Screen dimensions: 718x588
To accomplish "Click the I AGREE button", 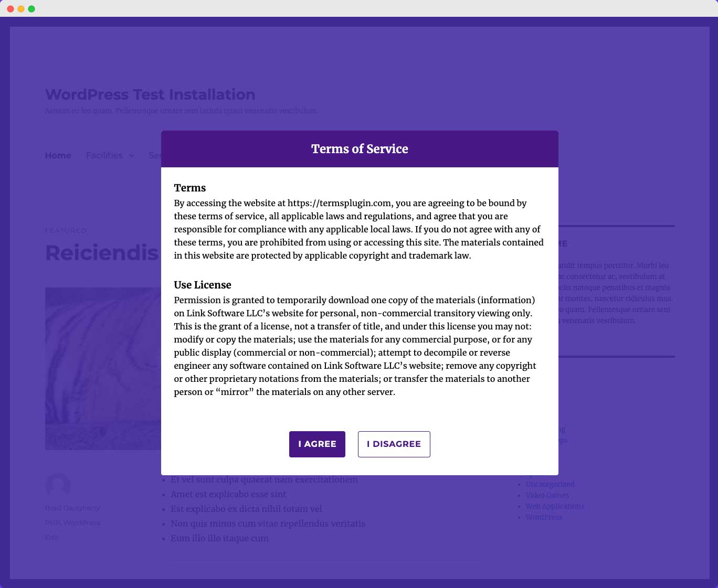I will point(317,444).
